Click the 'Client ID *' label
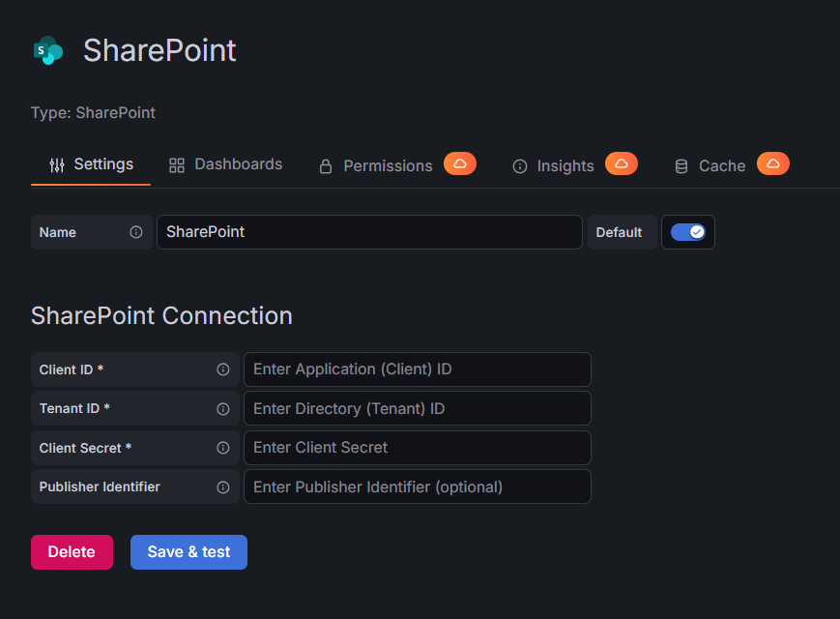Viewport: 840px width, 619px height. tap(72, 369)
